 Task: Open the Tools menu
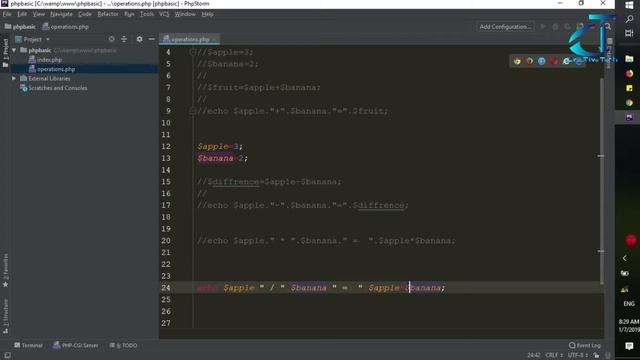click(147, 14)
